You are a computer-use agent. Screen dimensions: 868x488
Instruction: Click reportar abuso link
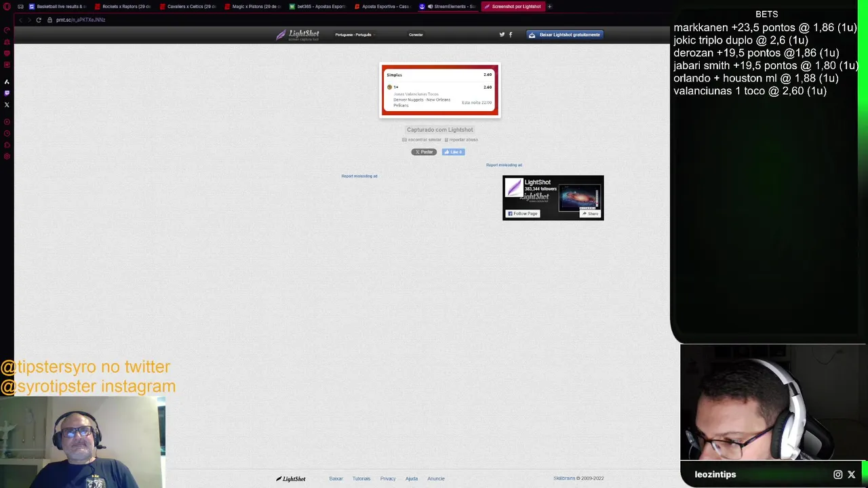pos(461,140)
